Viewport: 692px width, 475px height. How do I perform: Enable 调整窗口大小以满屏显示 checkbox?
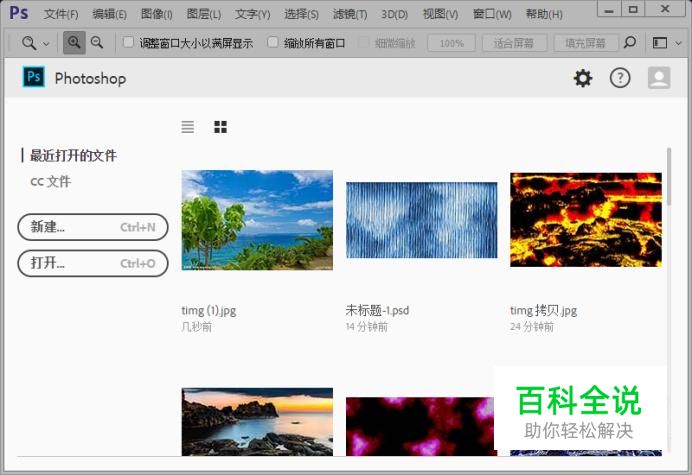click(128, 42)
